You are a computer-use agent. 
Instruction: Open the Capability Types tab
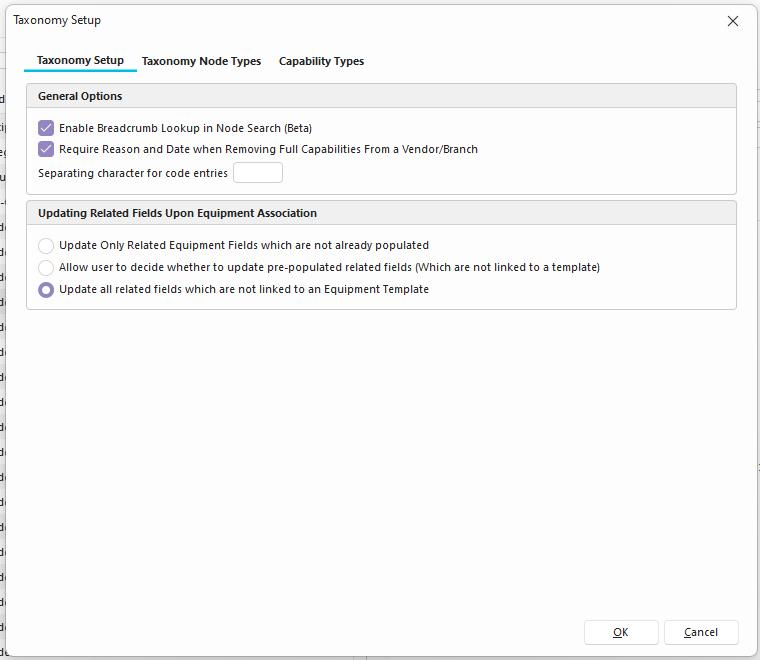tap(321, 61)
